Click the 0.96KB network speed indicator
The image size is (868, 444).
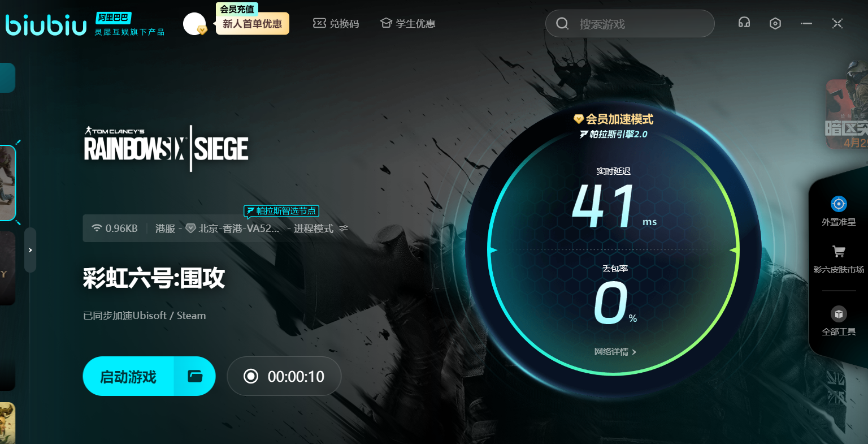(115, 229)
